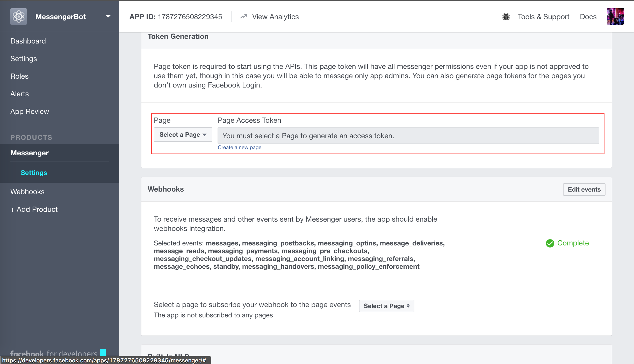This screenshot has height=364, width=634.
Task: Open the webhook Select a Page dropdown
Action: (x=386, y=306)
